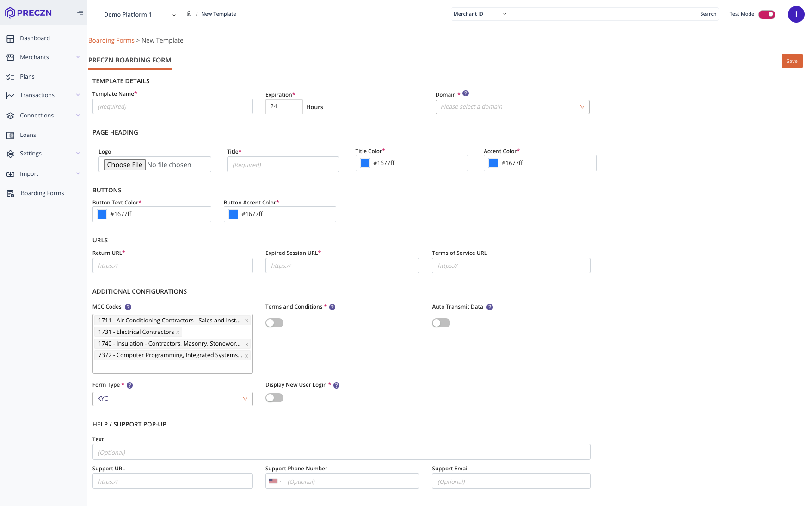812x506 pixels.
Task: Open the user avatar profile icon
Action: 796,14
